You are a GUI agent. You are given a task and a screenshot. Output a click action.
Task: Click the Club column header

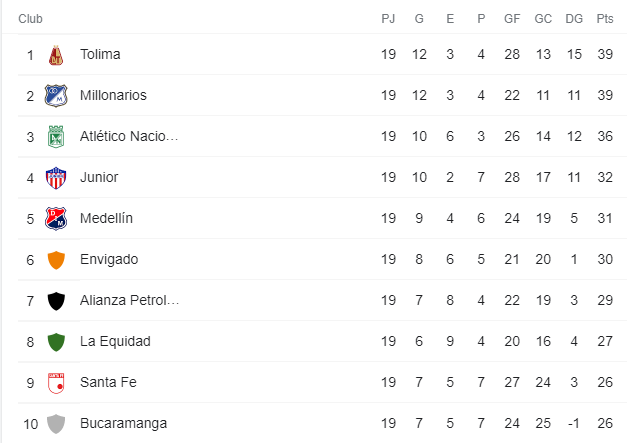point(30,19)
